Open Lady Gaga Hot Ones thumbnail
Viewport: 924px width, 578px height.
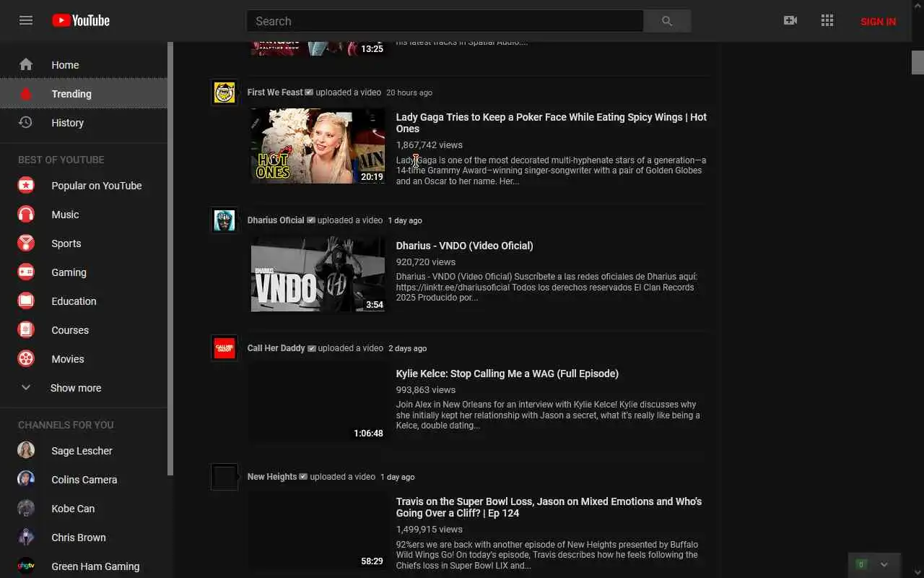coord(318,146)
